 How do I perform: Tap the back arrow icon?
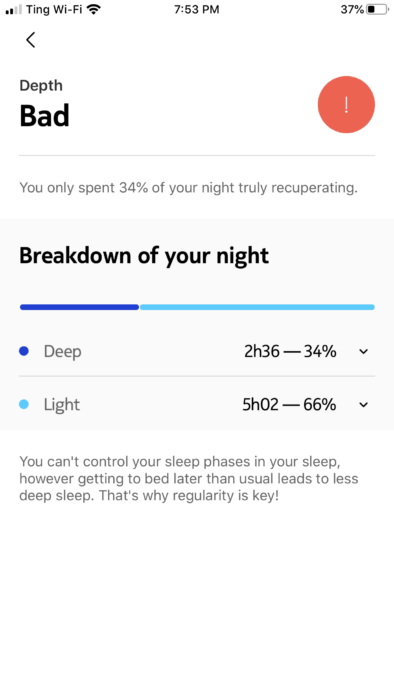point(30,40)
